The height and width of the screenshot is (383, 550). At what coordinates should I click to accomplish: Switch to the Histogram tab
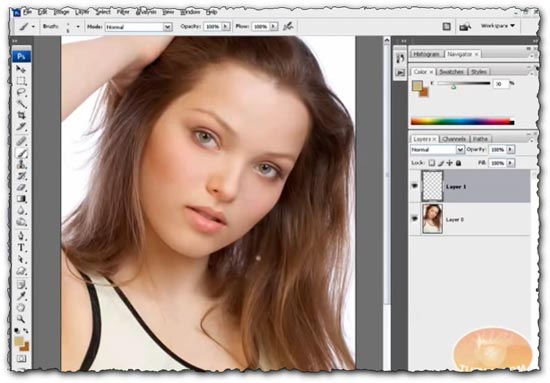pyautogui.click(x=426, y=54)
